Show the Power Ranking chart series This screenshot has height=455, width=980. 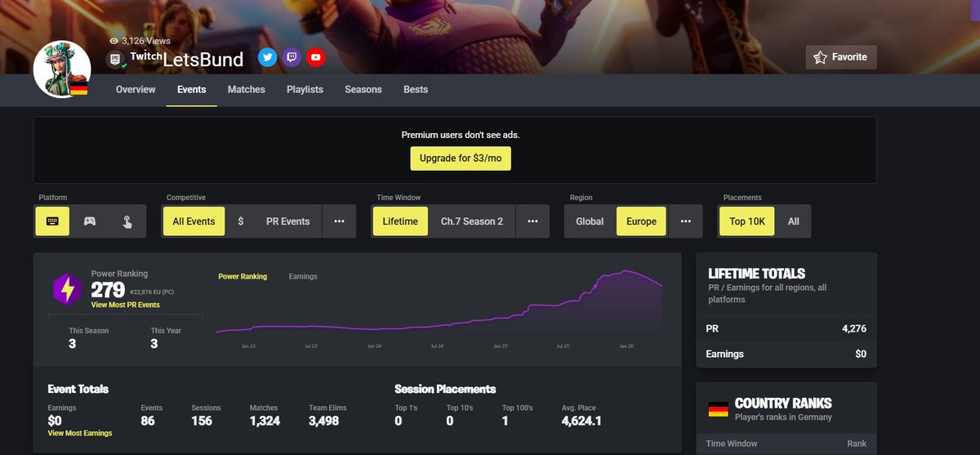pos(243,277)
